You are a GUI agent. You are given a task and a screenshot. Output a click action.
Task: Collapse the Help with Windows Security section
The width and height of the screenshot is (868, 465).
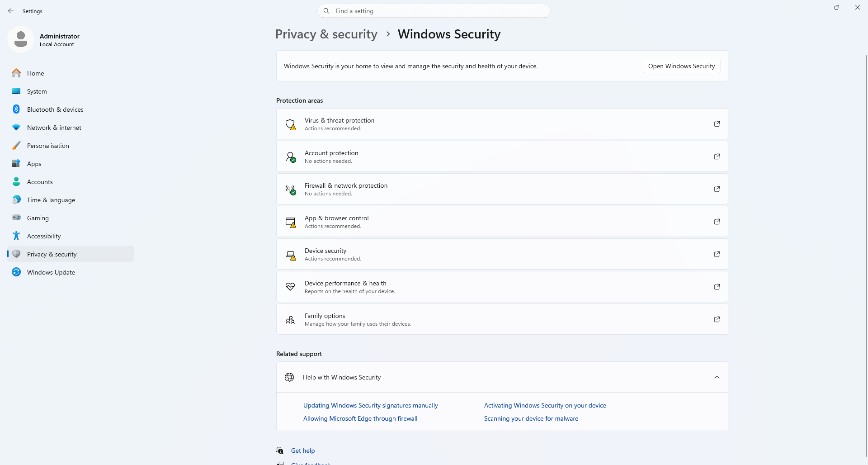[x=717, y=377]
